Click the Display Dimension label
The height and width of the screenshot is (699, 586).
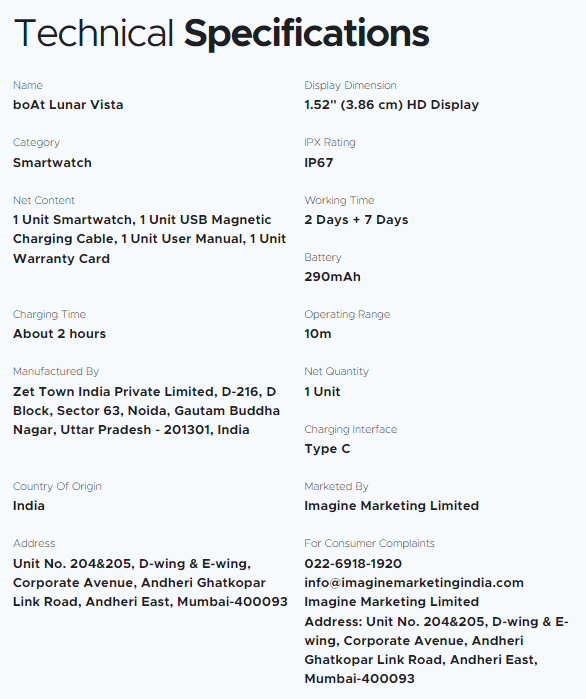(x=350, y=85)
